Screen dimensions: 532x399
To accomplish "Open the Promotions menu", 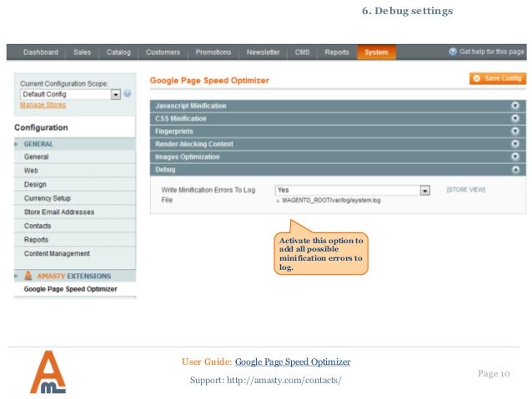I will [x=213, y=52].
